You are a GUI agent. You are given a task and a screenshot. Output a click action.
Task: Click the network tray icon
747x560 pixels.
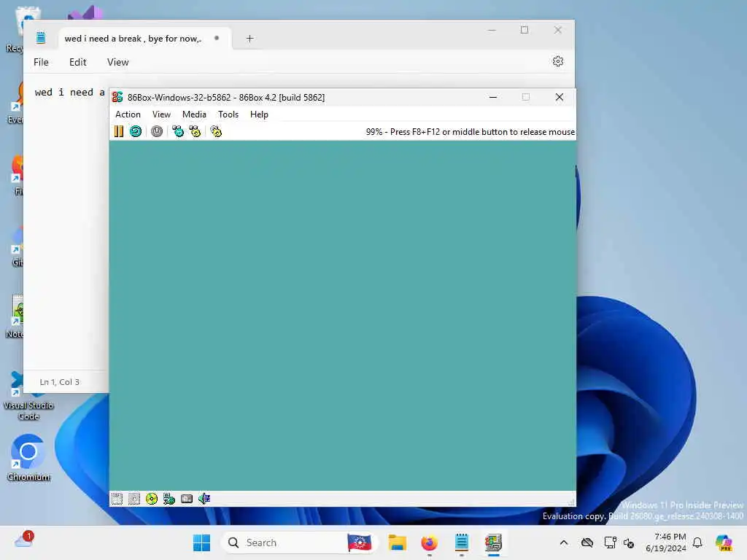pos(610,542)
